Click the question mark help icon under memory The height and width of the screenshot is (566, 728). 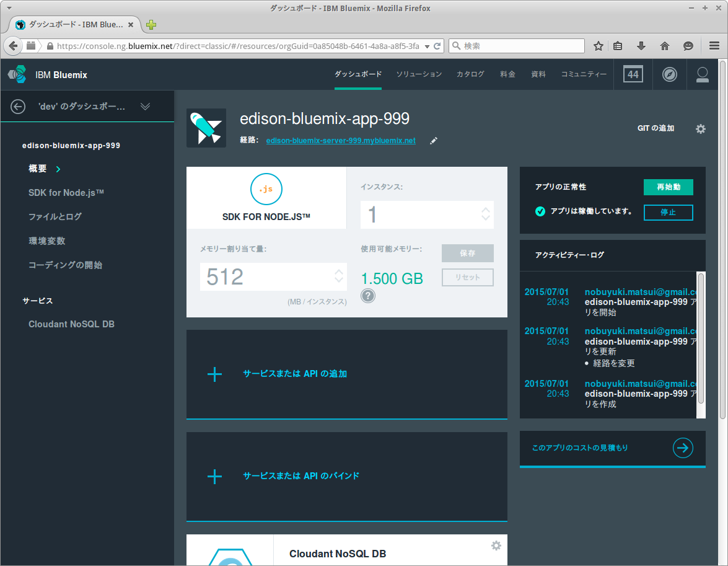(x=368, y=296)
